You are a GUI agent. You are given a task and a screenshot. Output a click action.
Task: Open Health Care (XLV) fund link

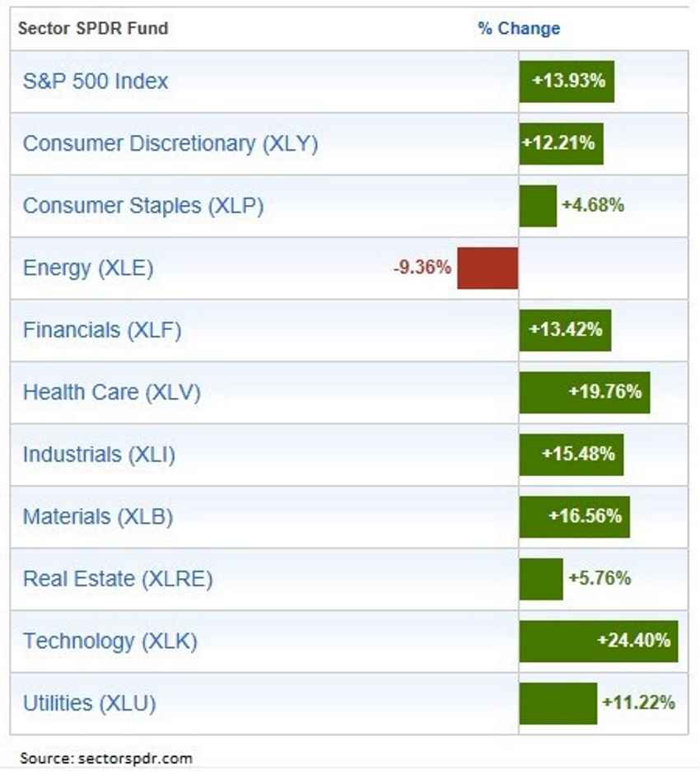(x=112, y=392)
